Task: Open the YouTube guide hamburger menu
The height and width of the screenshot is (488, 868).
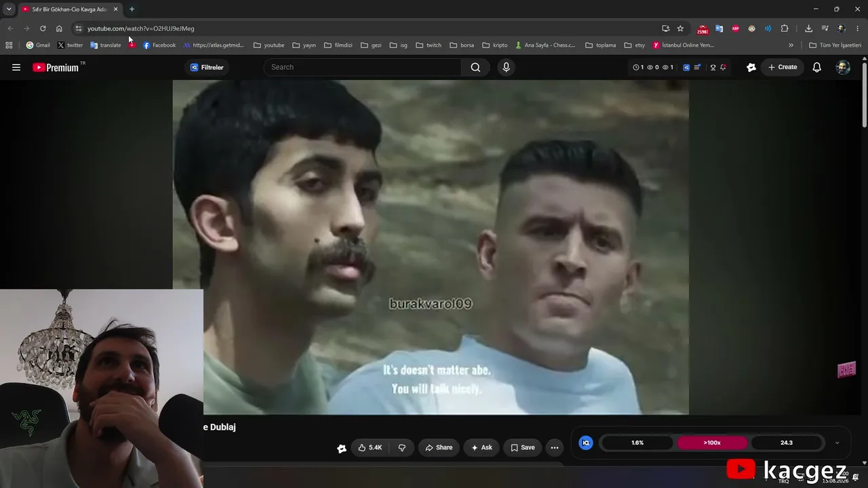Action: [x=16, y=67]
